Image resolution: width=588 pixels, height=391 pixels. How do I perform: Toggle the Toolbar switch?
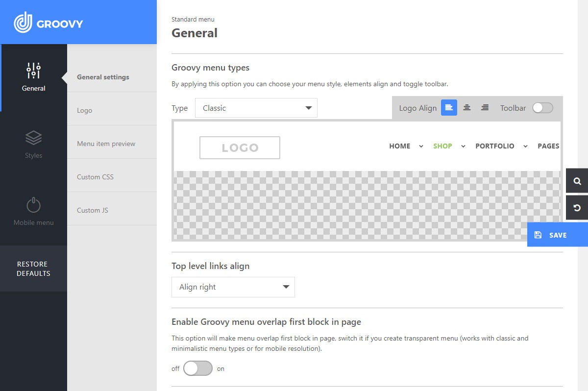click(x=542, y=108)
